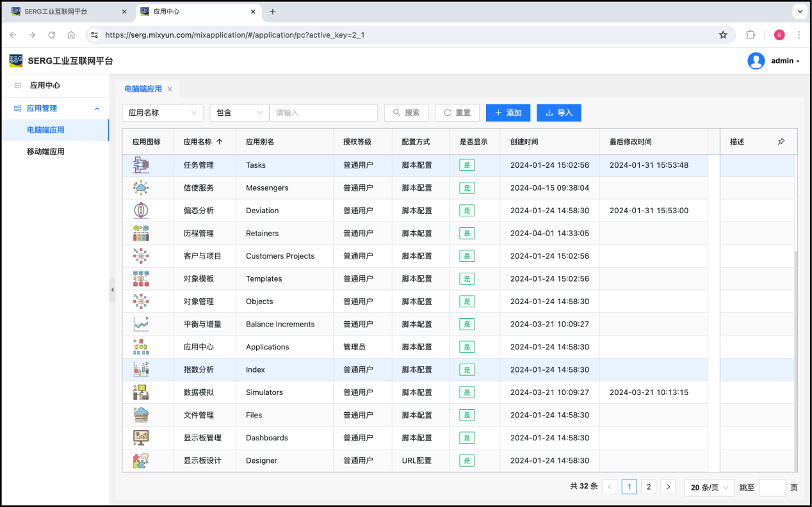This screenshot has height=507, width=812.
Task: Click the Messengers (信使服务) row icon
Action: point(141,188)
